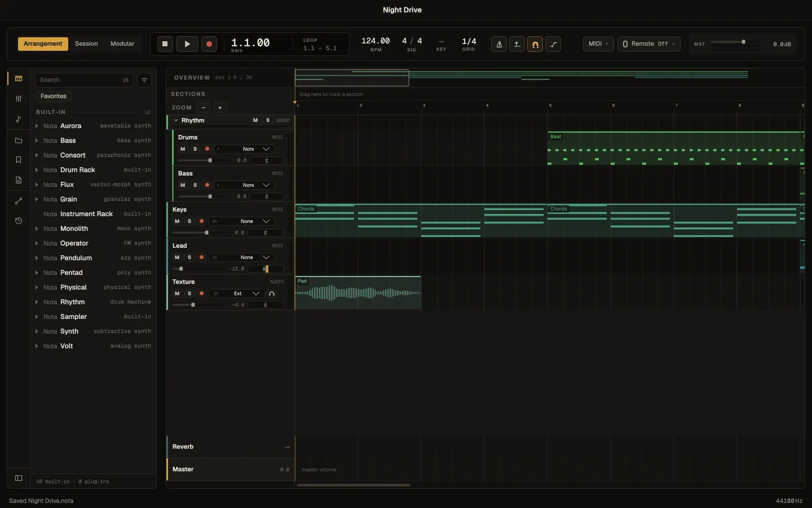
Task: Open the music note sidebar panel
Action: point(19,119)
